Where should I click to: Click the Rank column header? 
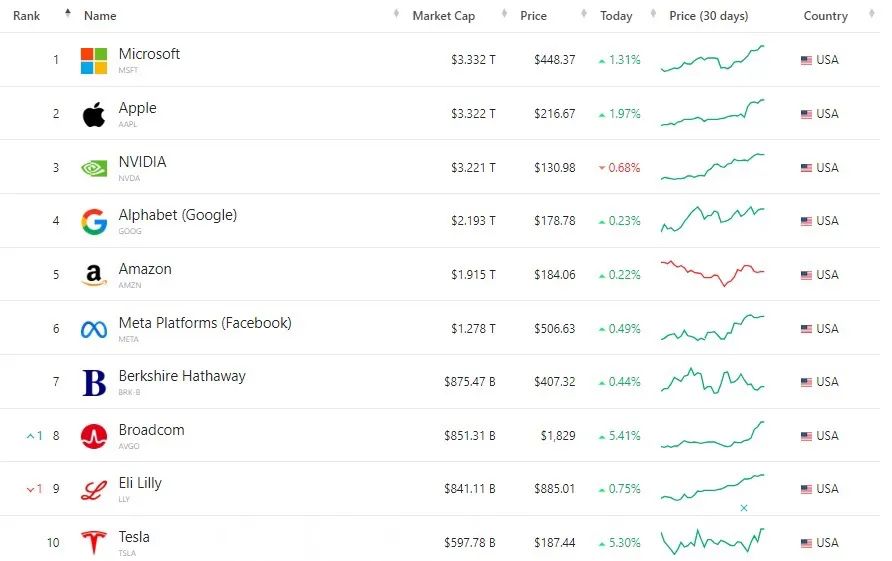click(26, 16)
